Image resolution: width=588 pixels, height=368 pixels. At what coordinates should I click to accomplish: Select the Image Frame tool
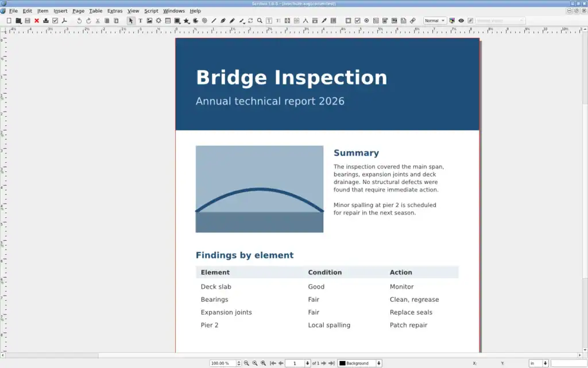click(150, 21)
